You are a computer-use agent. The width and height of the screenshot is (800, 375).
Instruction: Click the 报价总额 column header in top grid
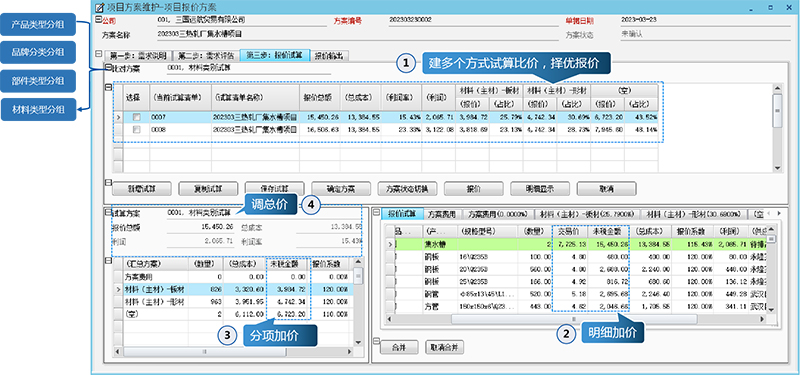(319, 97)
